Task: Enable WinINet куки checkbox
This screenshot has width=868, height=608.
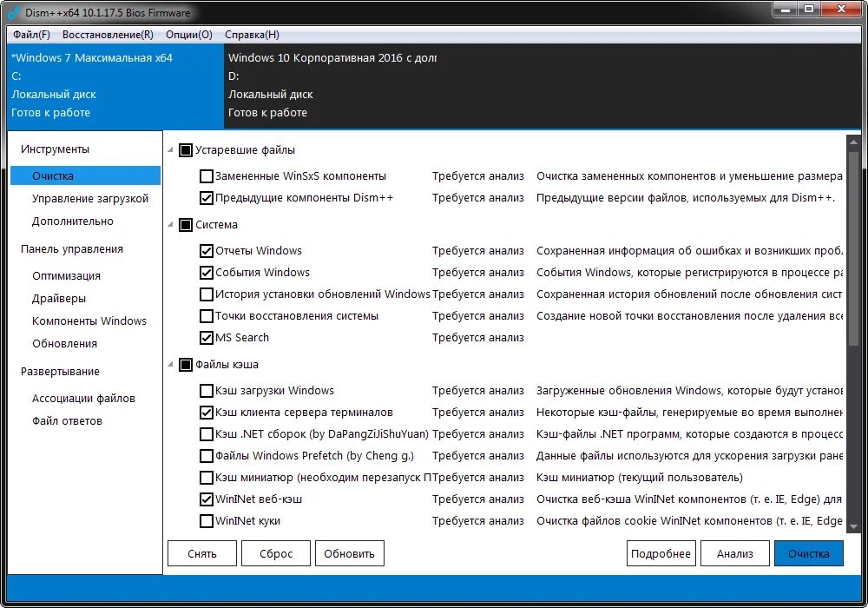Action: click(x=206, y=521)
